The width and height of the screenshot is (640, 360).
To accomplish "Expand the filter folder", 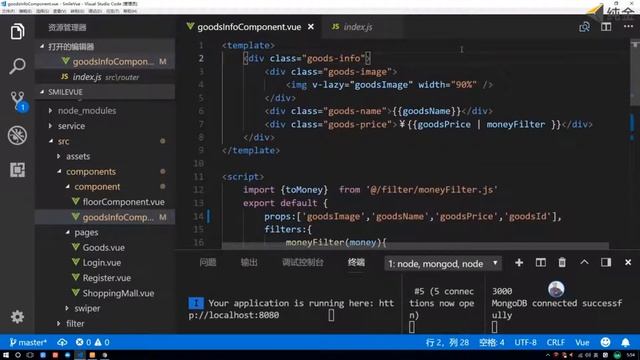I will 59,323.
